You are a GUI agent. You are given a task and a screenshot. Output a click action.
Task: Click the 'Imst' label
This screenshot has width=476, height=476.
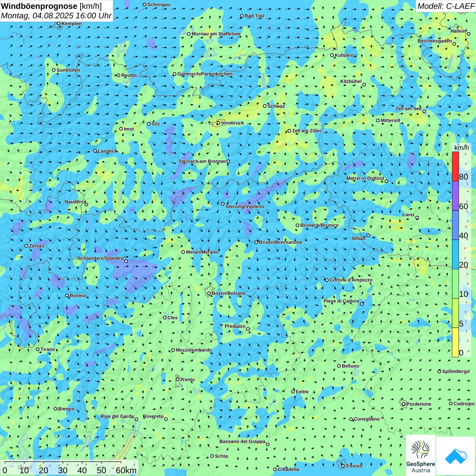(x=129, y=129)
